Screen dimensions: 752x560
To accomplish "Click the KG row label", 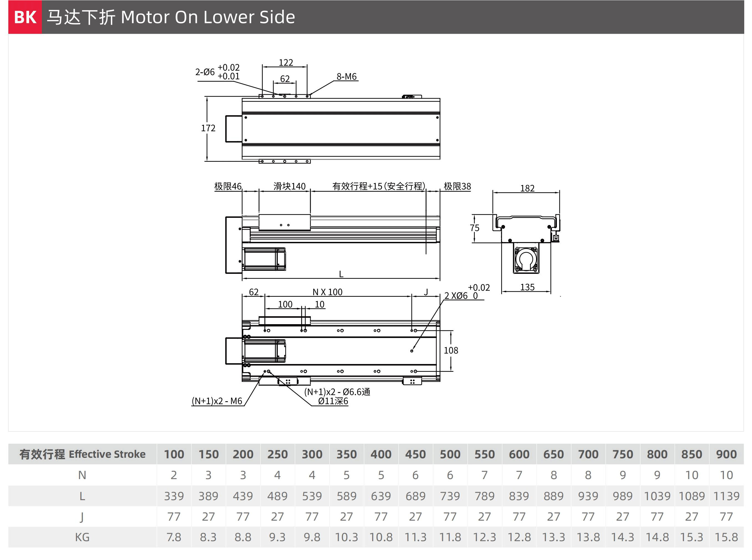I will click(x=82, y=537).
